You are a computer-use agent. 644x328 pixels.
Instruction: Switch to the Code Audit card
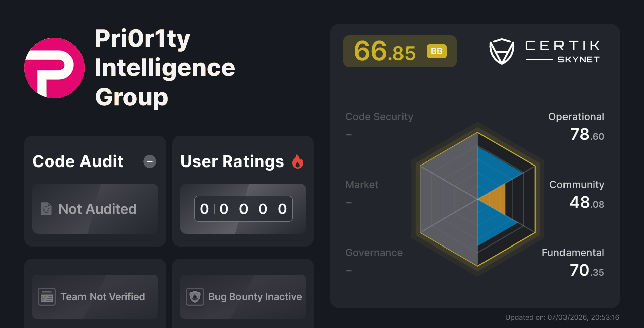[78, 161]
